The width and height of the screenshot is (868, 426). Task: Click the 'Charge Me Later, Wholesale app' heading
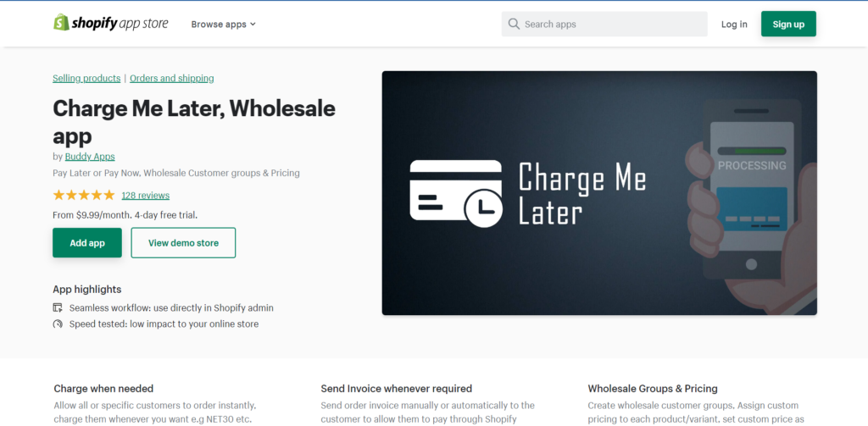(x=194, y=122)
